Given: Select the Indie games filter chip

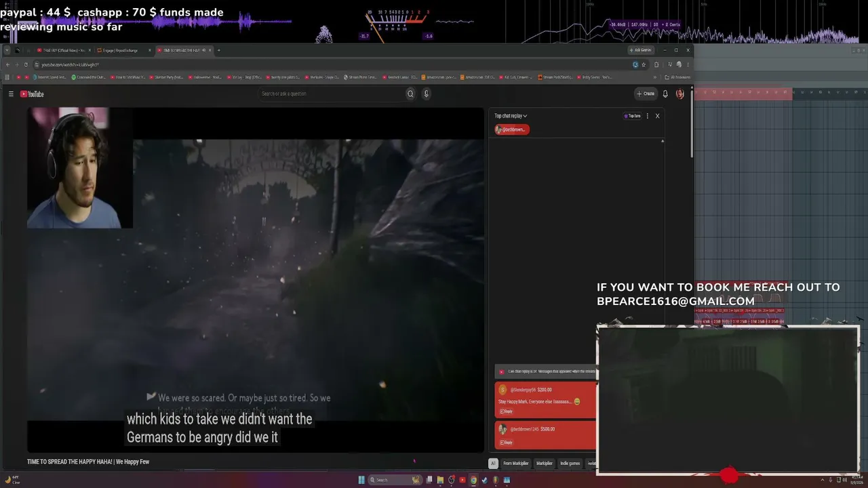Looking at the screenshot, I should 570,464.
